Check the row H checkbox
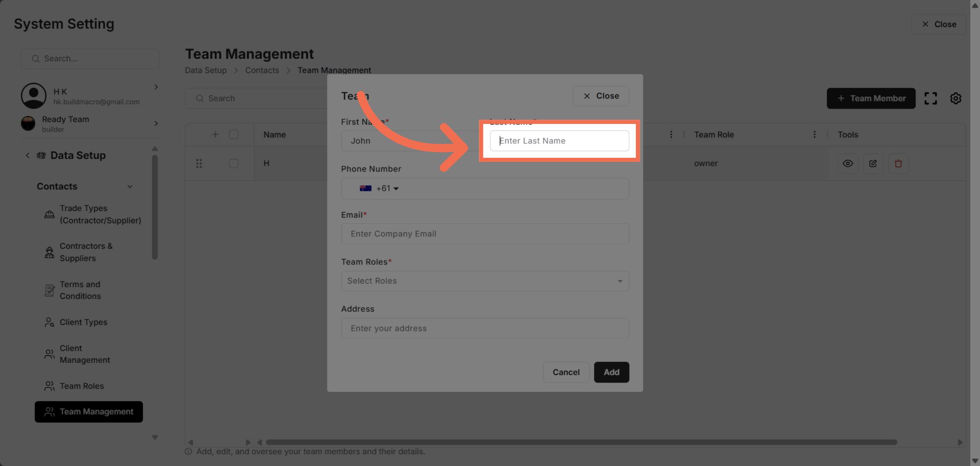Image resolution: width=980 pixels, height=466 pixels. coord(234,164)
